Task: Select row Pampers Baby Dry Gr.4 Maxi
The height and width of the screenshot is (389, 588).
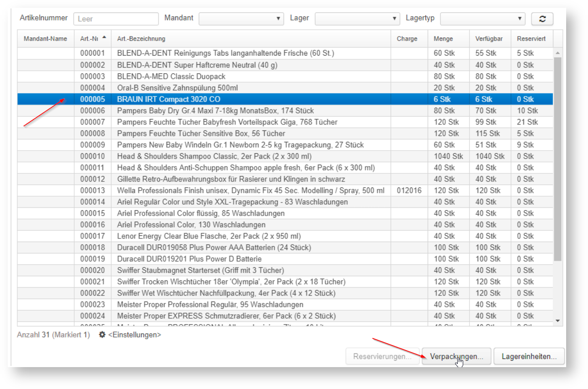Action: tap(285, 110)
